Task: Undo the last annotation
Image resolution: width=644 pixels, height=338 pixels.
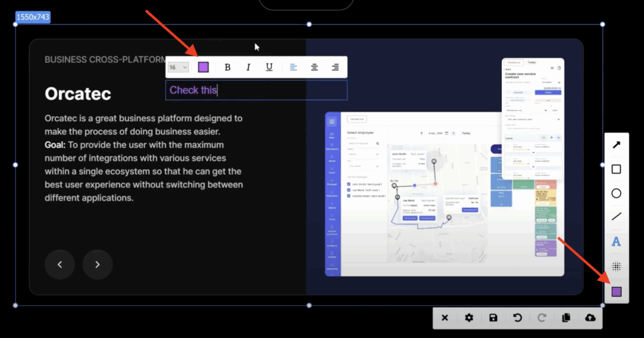Action: pos(518,318)
